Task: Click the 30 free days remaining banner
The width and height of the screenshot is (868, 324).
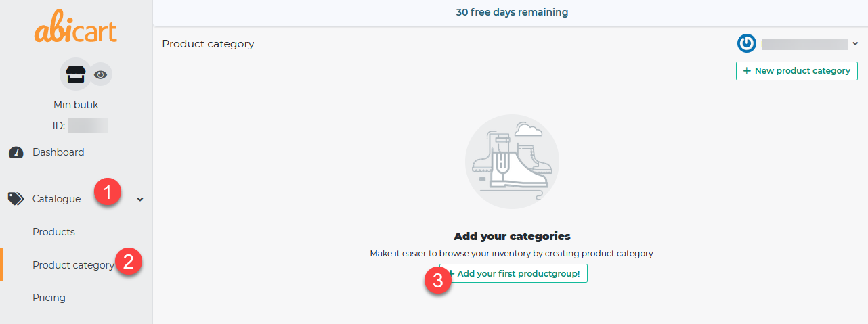Action: click(512, 12)
